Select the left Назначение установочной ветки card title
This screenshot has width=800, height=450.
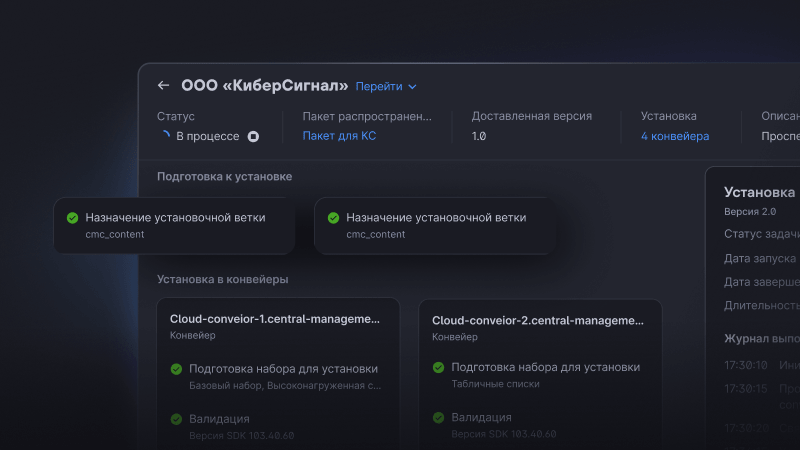(175, 218)
